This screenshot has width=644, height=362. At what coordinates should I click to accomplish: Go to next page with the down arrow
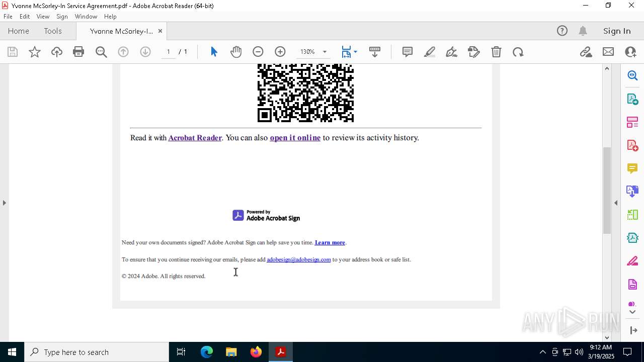pyautogui.click(x=145, y=52)
